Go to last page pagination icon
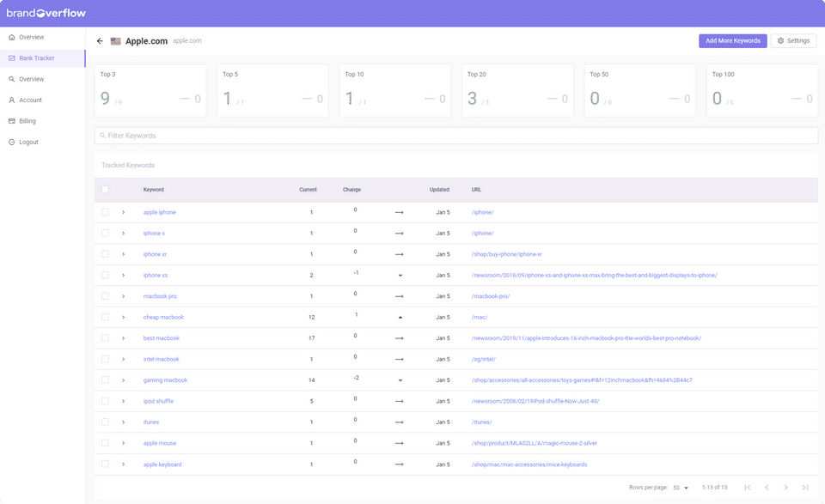 (805, 488)
